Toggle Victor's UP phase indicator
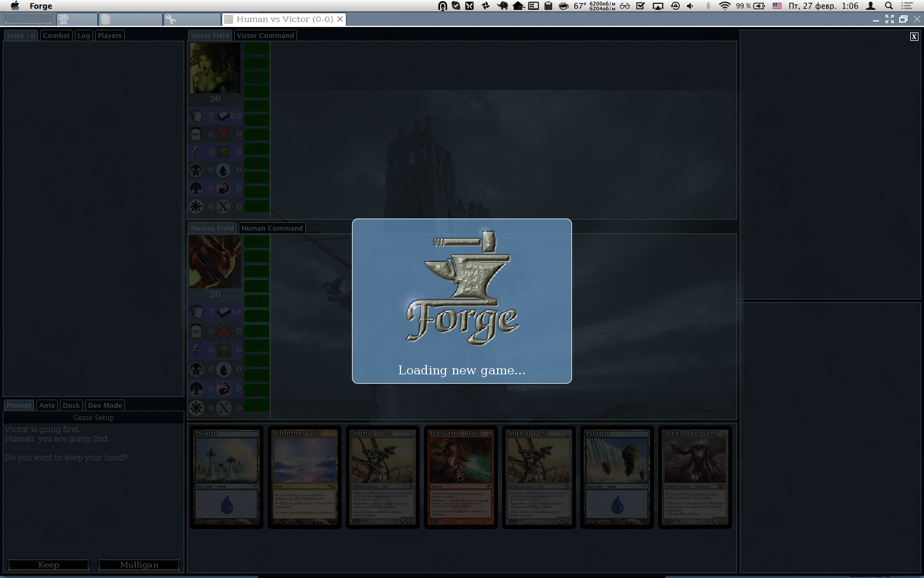 tap(256, 49)
